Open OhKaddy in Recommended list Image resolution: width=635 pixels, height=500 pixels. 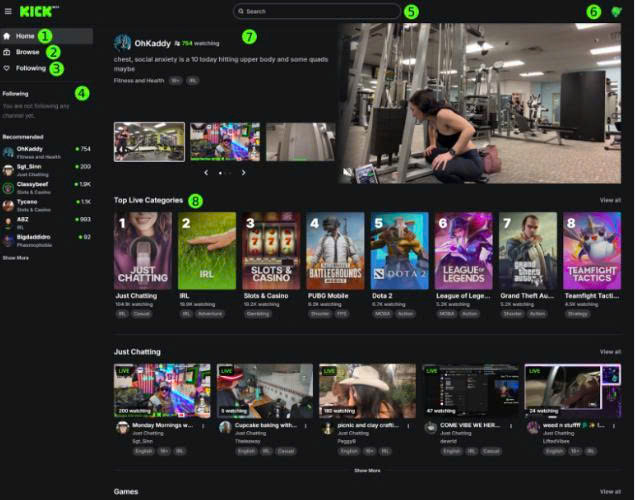(47, 153)
